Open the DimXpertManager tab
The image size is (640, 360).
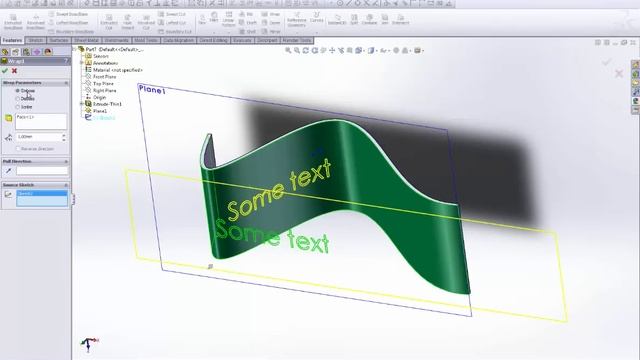[37, 52]
